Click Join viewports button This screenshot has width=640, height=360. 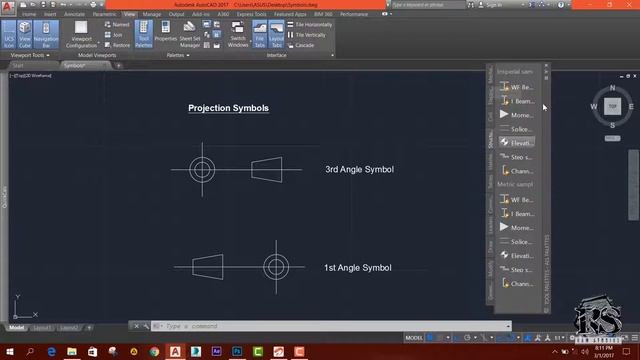(x=113, y=35)
